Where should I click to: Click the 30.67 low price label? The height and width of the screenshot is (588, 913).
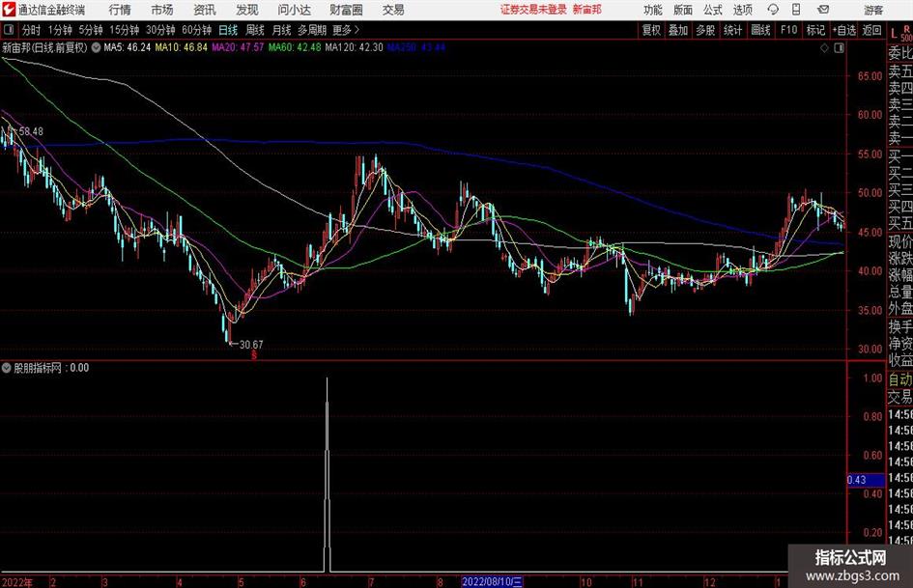click(x=251, y=345)
